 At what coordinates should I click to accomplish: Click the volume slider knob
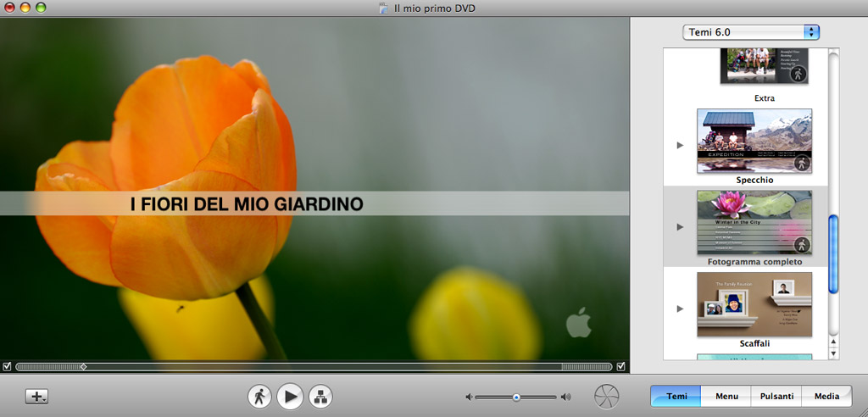click(x=516, y=397)
